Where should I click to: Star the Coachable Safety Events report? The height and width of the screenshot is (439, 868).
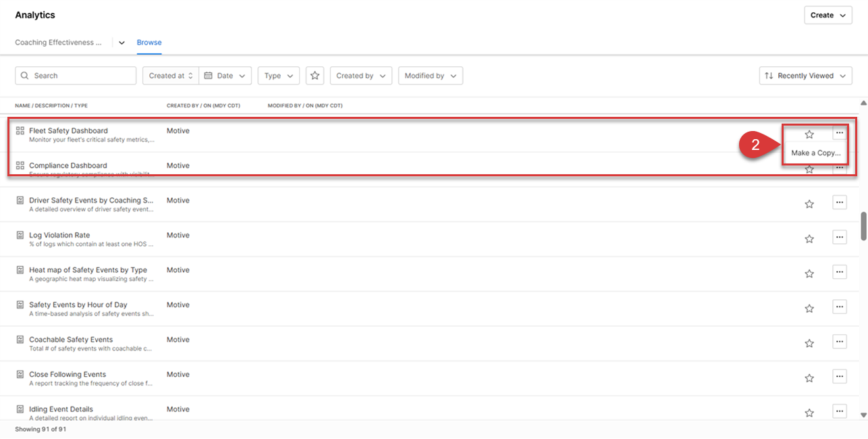click(x=809, y=342)
